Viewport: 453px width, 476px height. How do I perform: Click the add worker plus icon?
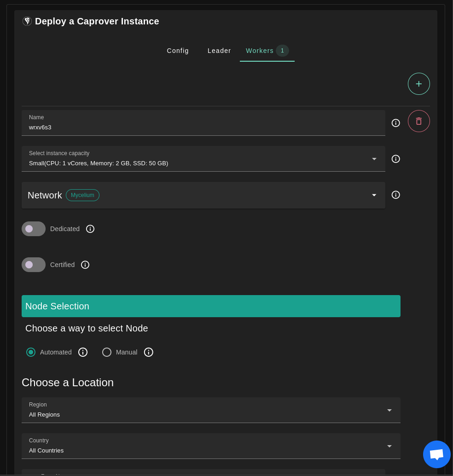pyautogui.click(x=418, y=84)
